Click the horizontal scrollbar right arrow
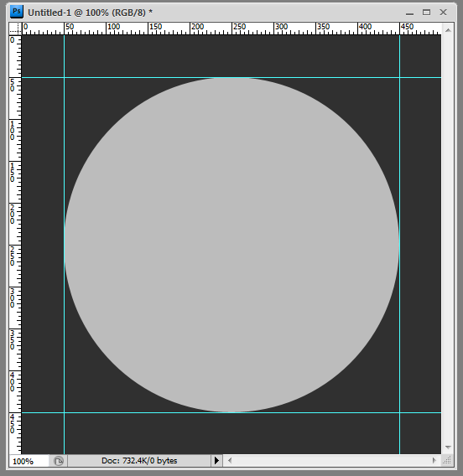The image size is (463, 476). click(x=434, y=461)
